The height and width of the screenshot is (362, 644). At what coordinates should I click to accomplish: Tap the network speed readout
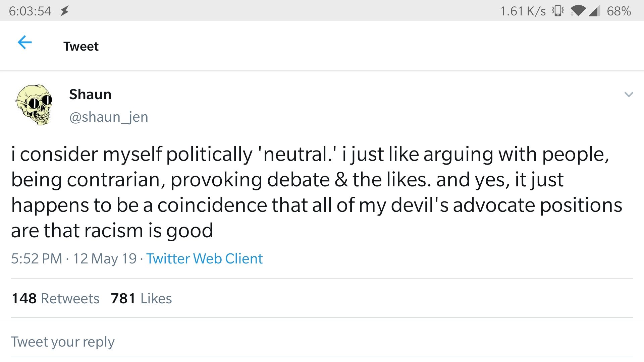coord(523,10)
